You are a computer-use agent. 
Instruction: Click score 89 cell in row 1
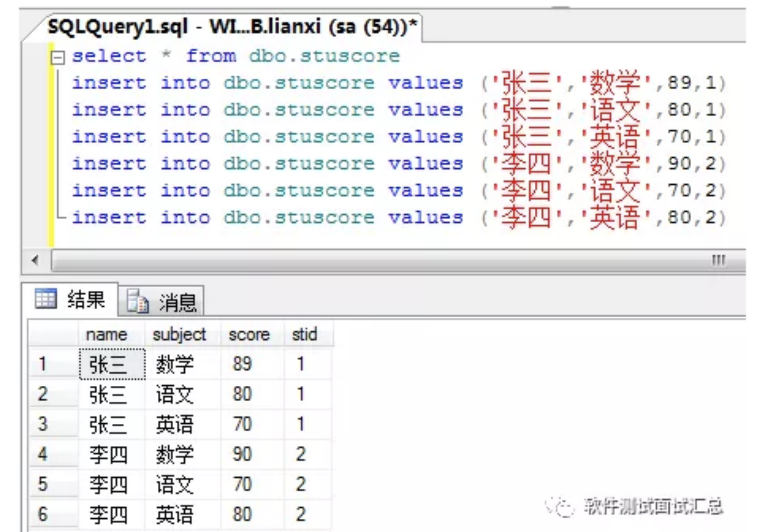point(252,364)
